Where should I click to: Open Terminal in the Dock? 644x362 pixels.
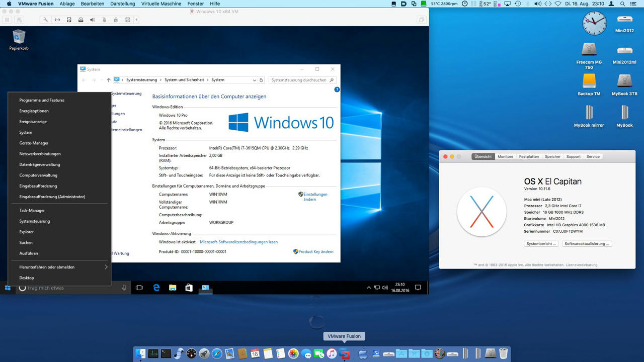(x=166, y=353)
